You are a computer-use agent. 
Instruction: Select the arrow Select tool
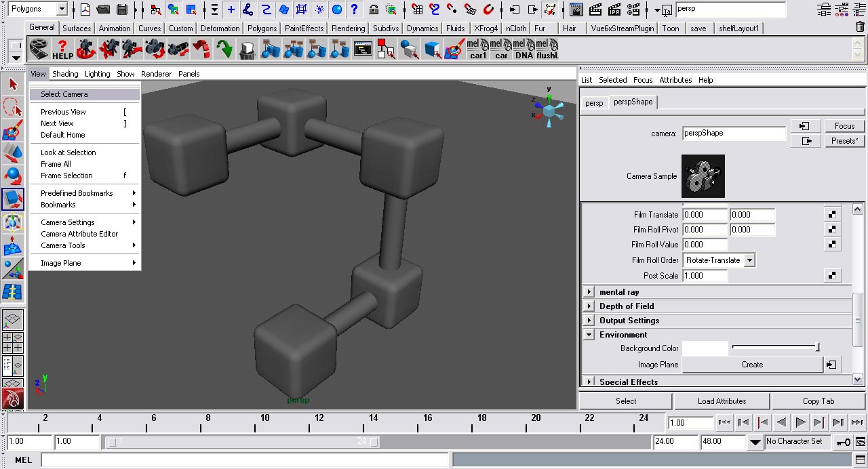pyautogui.click(x=13, y=85)
